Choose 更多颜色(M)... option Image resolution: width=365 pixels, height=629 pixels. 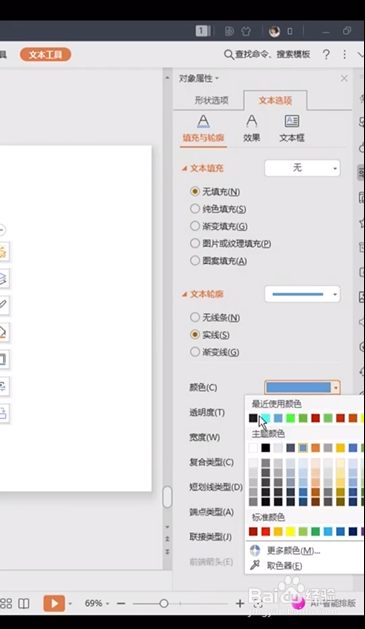[293, 550]
